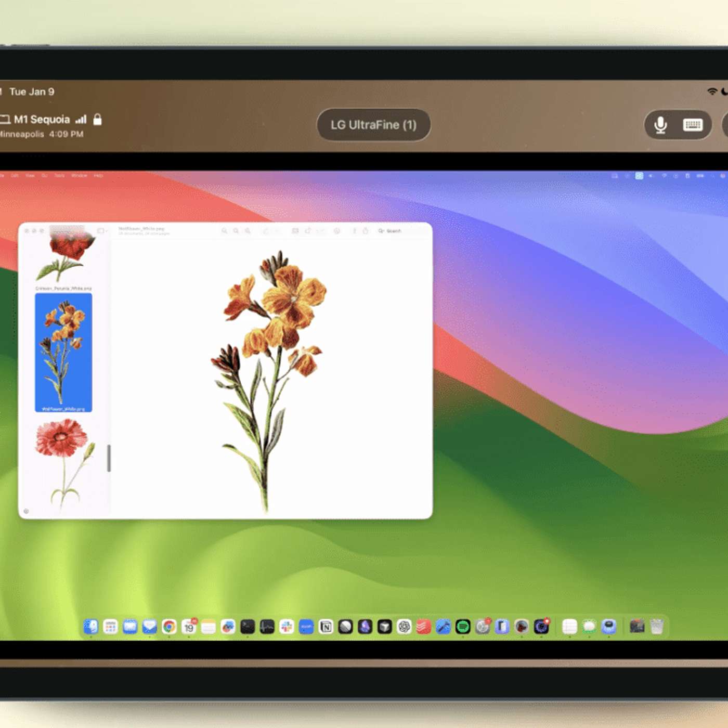This screenshot has width=728, height=728.
Task: Click the Preview sidebar scrollbar handle
Action: (x=109, y=458)
